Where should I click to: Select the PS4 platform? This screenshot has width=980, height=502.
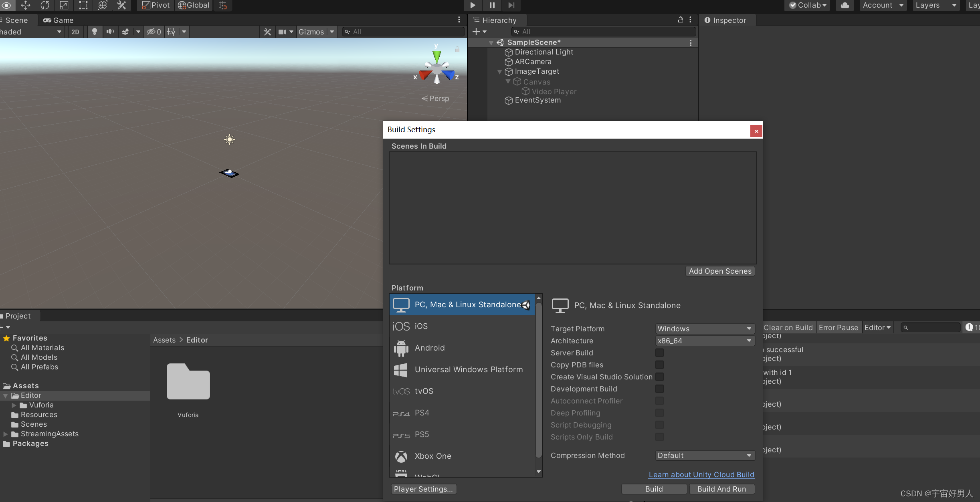point(462,413)
